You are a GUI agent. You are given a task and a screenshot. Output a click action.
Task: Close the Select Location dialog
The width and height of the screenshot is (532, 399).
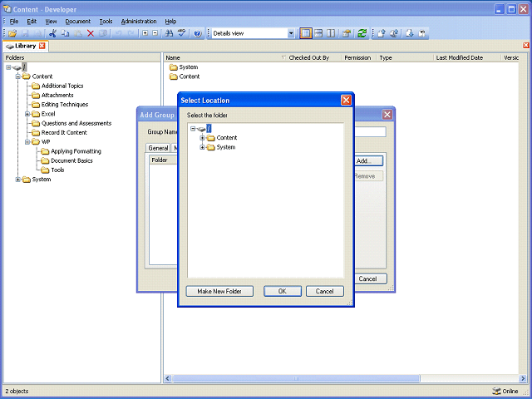(x=346, y=100)
